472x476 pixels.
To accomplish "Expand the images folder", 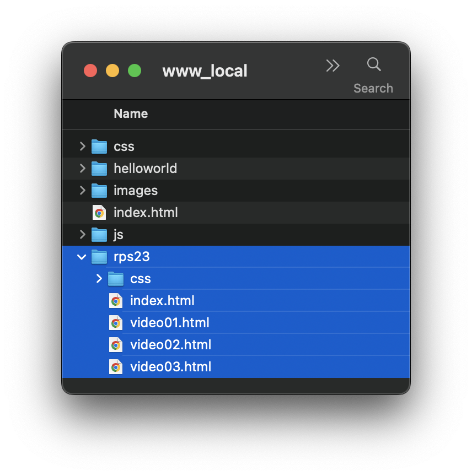I will [82, 191].
